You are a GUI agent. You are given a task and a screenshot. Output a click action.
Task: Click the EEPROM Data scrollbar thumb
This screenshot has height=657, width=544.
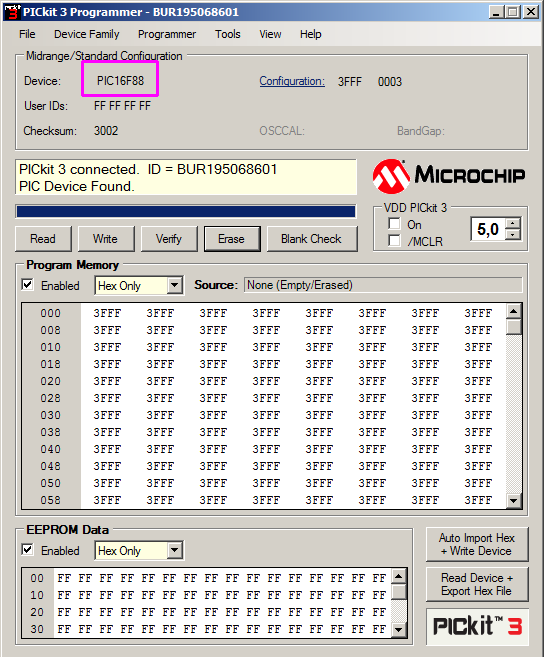[399, 592]
